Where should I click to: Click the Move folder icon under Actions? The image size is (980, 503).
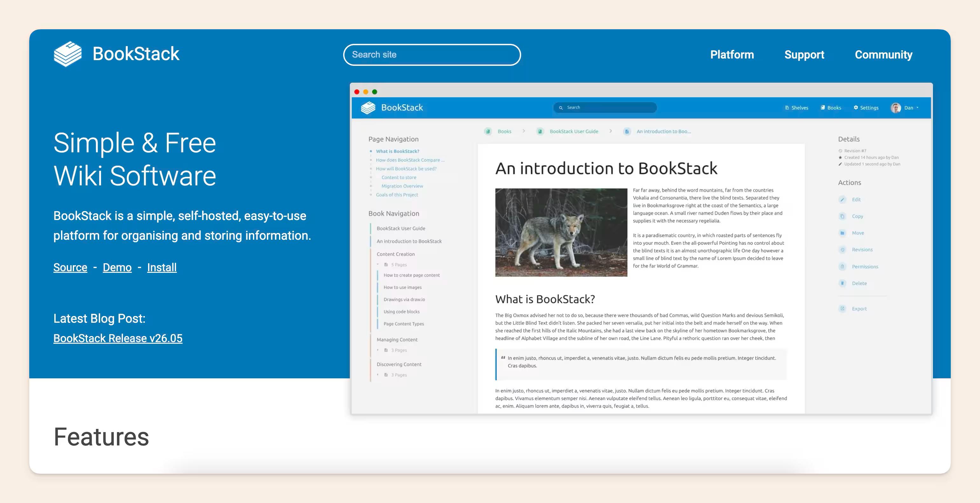click(x=842, y=233)
